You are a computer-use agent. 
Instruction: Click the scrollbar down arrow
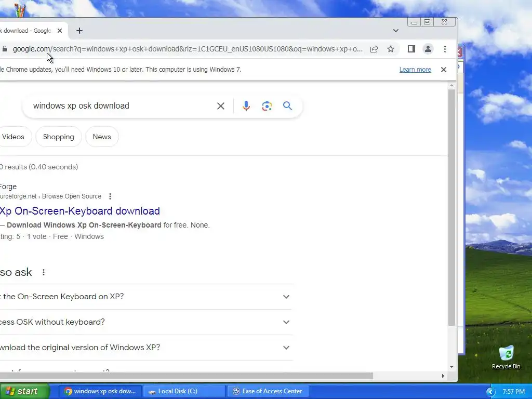click(451, 366)
